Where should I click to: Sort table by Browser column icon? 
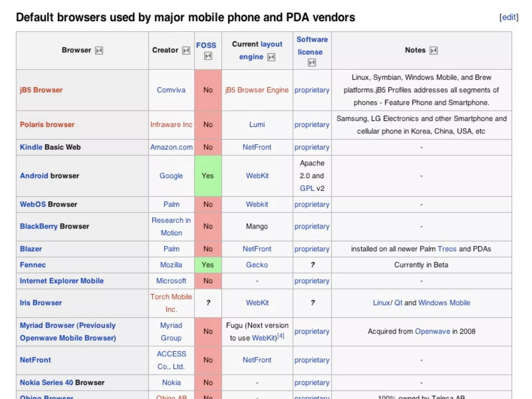click(x=99, y=50)
